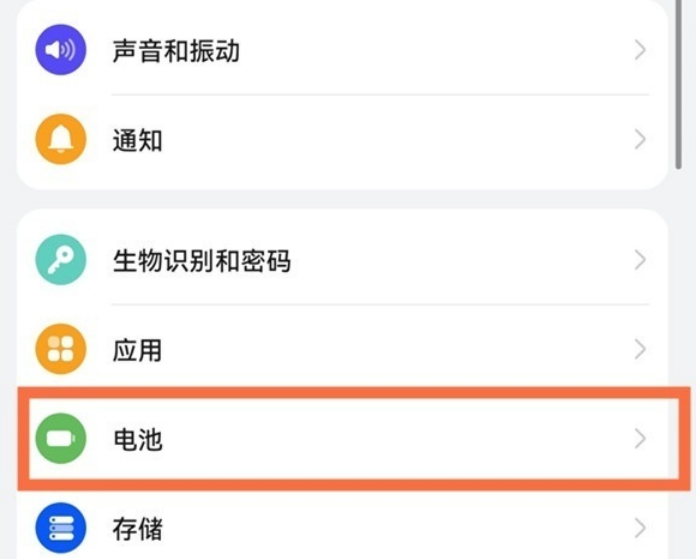696x559 pixels.
Task: Tap the orange four-square apps icon
Action: tap(61, 349)
